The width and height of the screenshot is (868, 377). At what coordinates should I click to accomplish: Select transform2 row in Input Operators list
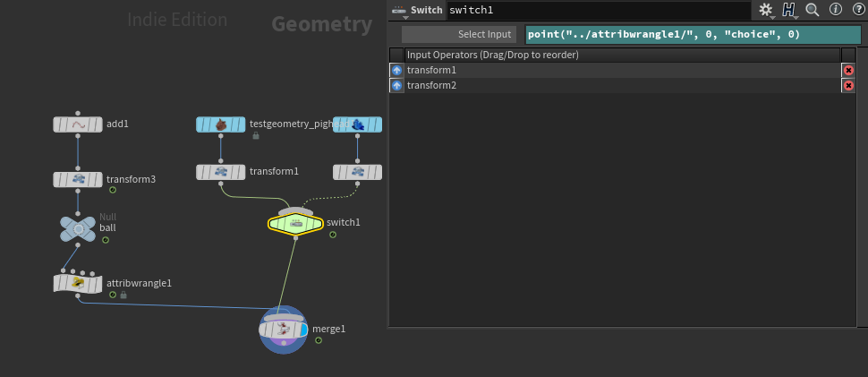pos(623,86)
